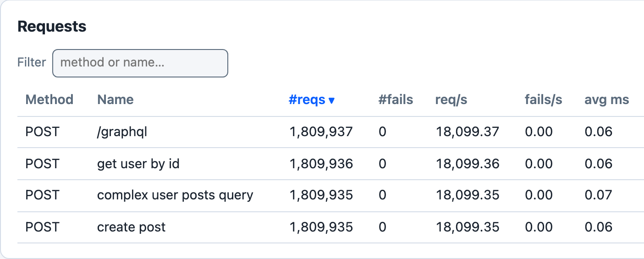Select the create post name cell

point(132,227)
